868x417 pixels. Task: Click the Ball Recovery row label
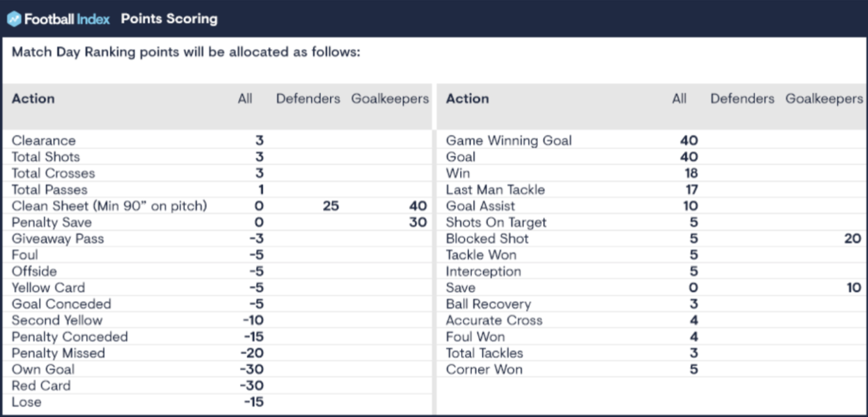pos(488,304)
